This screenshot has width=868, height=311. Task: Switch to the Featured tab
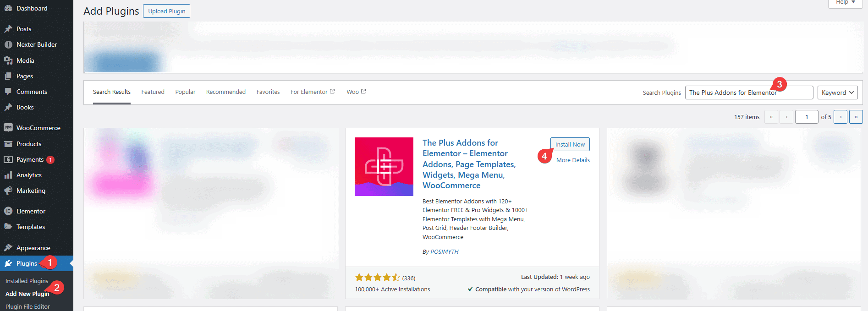point(153,92)
